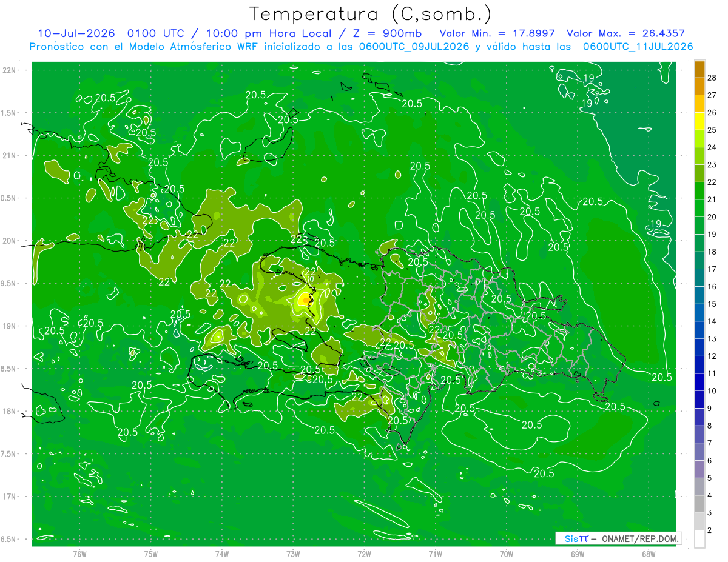Click 'Valor Max. = 26.4357' text

pyautogui.click(x=625, y=33)
